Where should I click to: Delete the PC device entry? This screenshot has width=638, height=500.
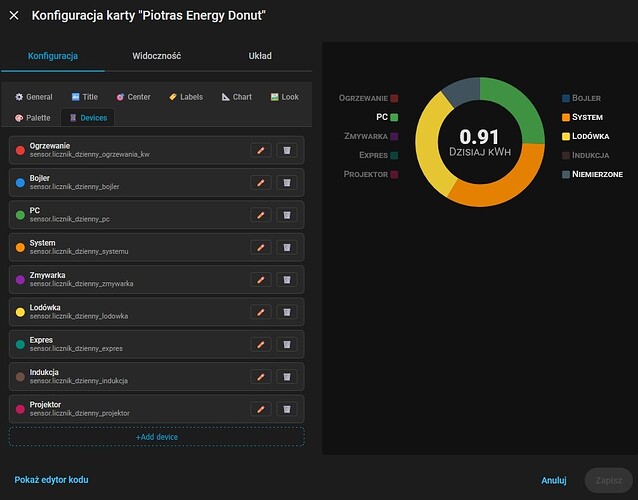point(287,215)
